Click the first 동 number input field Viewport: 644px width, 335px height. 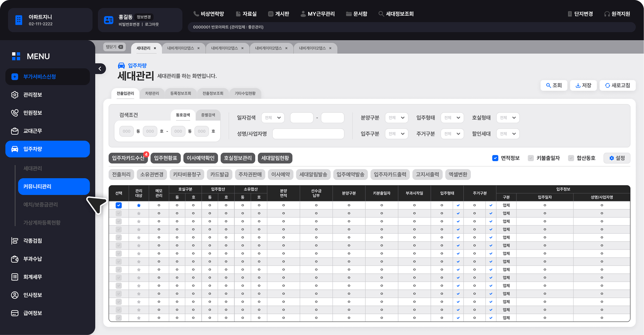pos(127,131)
